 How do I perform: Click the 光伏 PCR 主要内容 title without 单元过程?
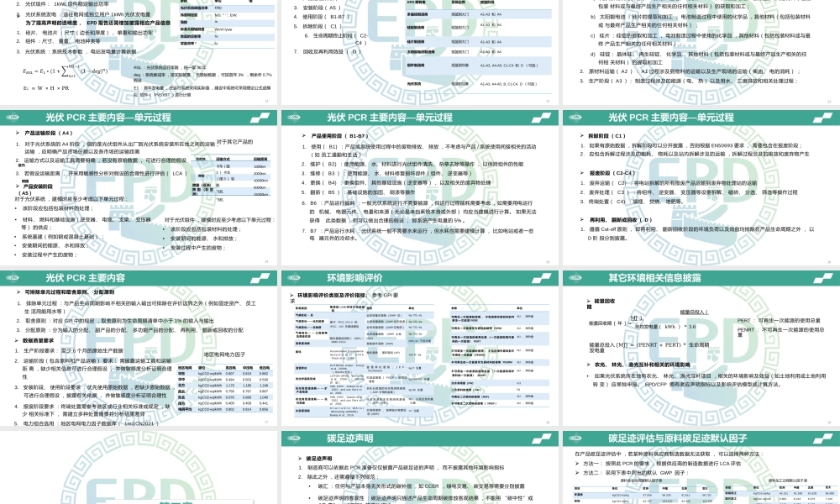(85, 278)
